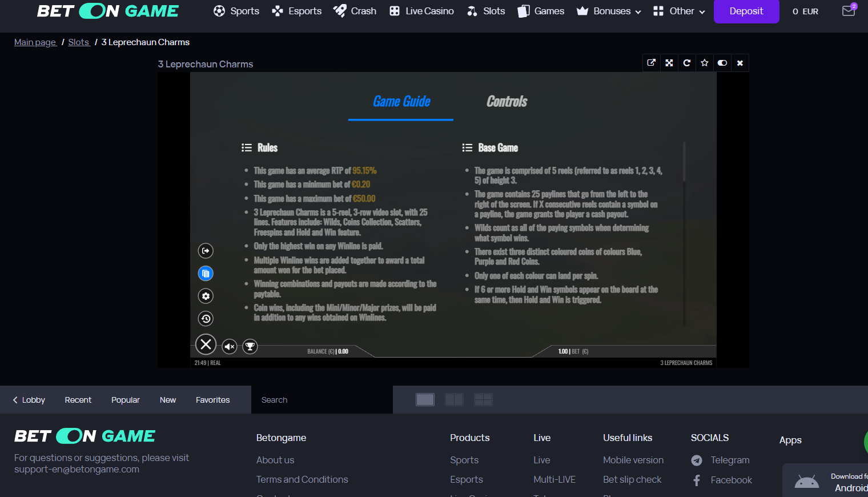Open footer Esports link
The width and height of the screenshot is (868, 497).
coord(467,479)
